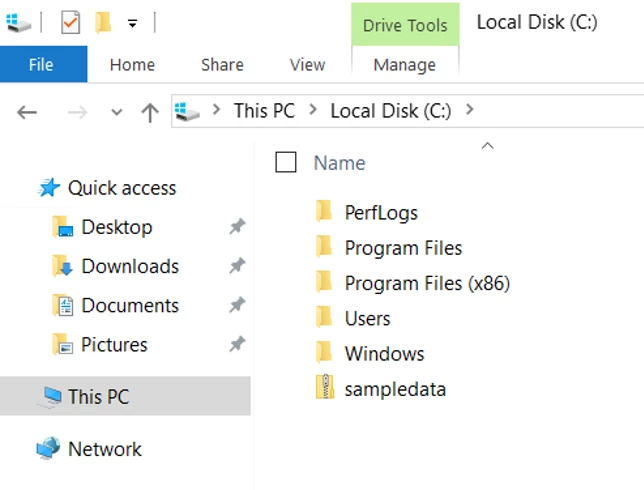644x490 pixels.
Task: Click the Properties checkmark quick access icon
Action: [x=70, y=23]
